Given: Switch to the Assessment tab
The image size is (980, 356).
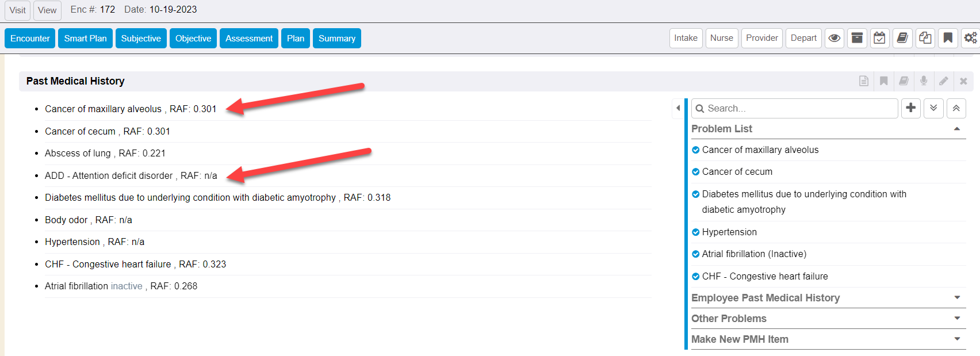Looking at the screenshot, I should 249,39.
